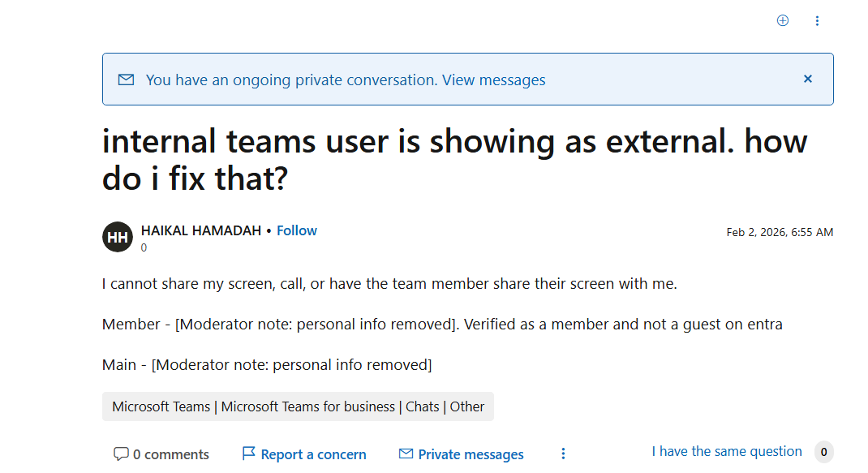Open the three-dot menu below the post
The image size is (868, 473).
[563, 454]
